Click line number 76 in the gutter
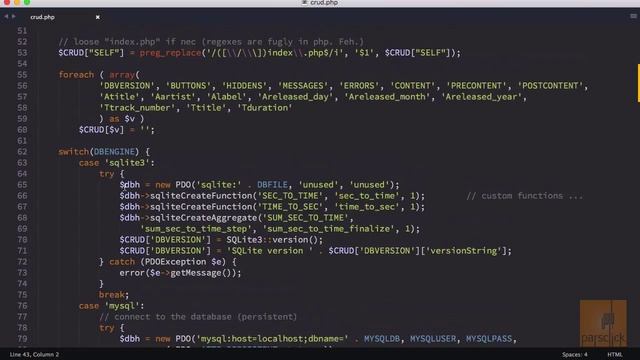This screenshot has width=640, height=360. 22,306
